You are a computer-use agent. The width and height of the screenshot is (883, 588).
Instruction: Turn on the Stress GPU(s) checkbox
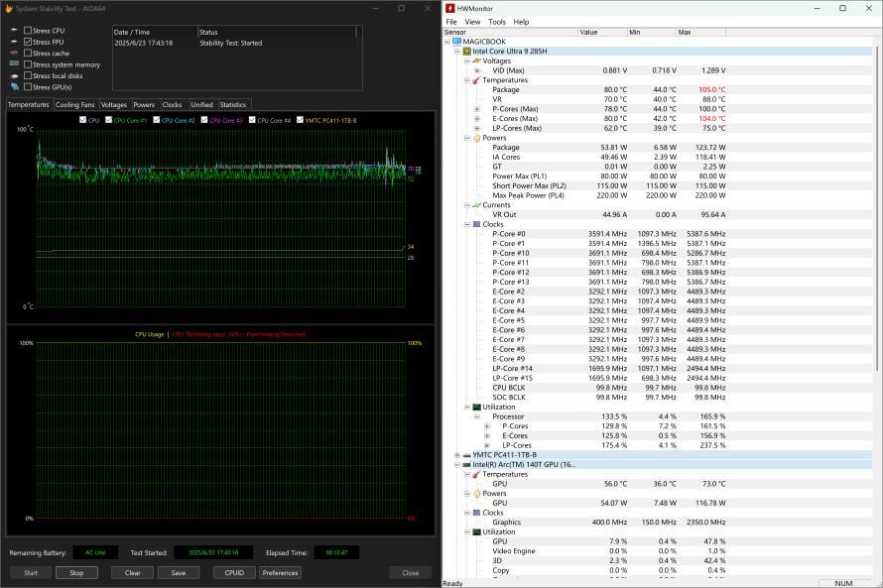pyautogui.click(x=28, y=86)
